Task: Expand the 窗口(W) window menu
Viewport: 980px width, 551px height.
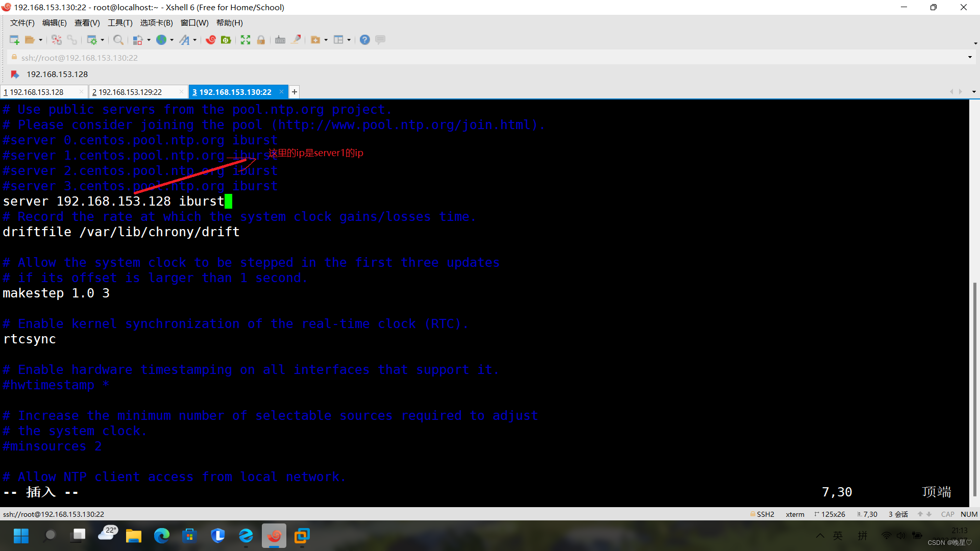Action: pyautogui.click(x=195, y=22)
